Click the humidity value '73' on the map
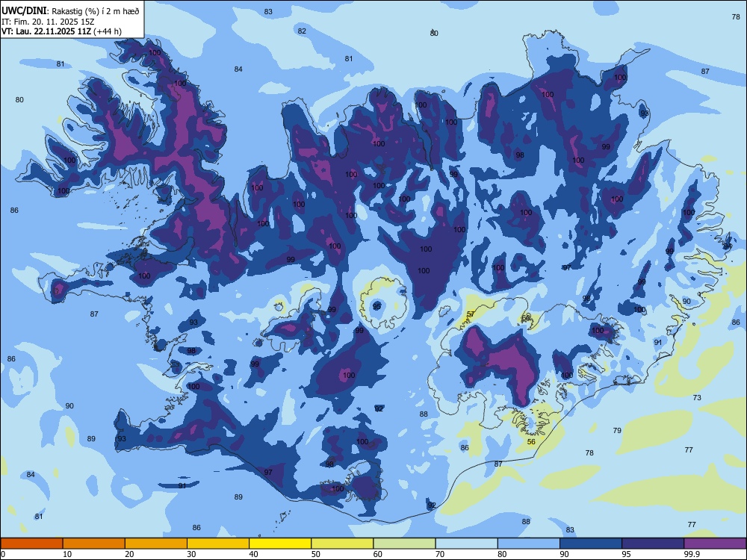This screenshot has height=560, width=747. [697, 397]
